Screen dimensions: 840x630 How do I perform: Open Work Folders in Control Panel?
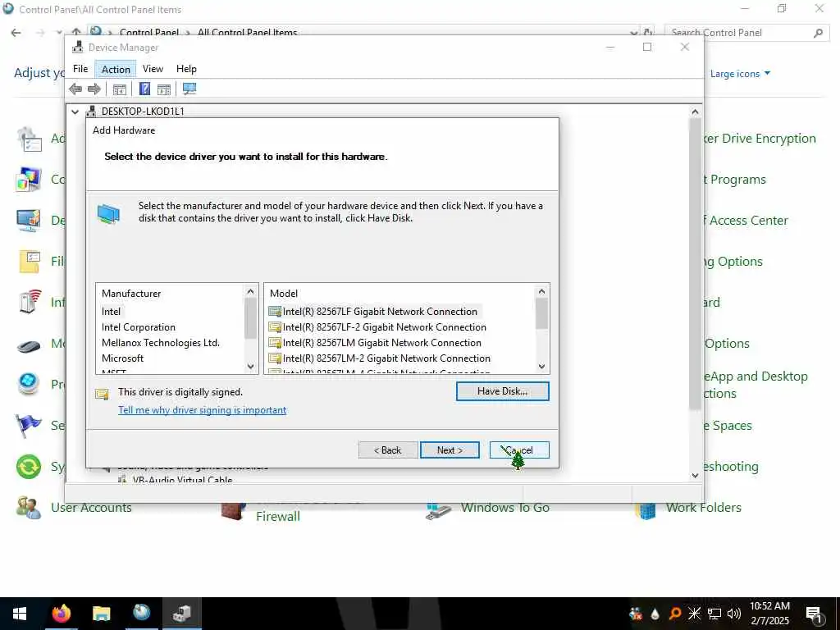click(703, 508)
